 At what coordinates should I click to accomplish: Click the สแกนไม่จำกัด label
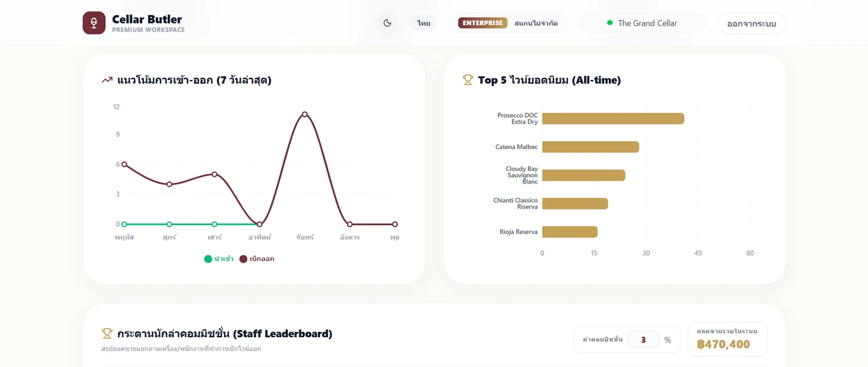click(x=536, y=23)
